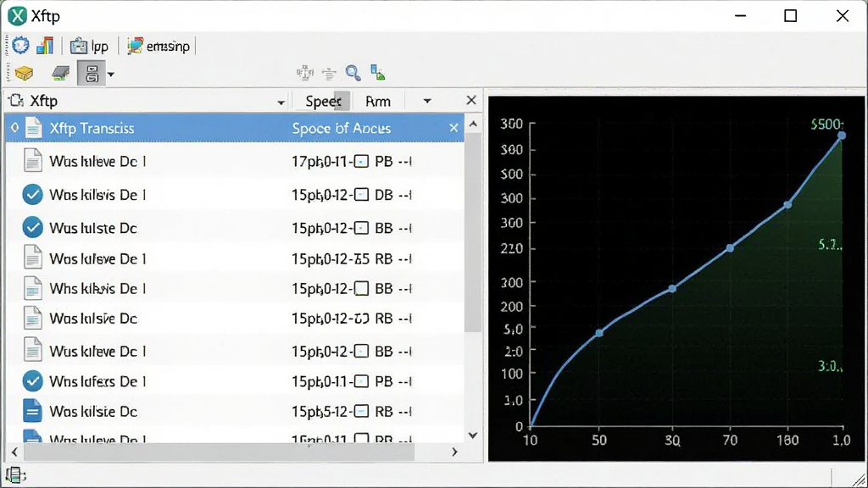The height and width of the screenshot is (488, 868).
Task: Click the magnifying glass search icon
Action: (353, 73)
